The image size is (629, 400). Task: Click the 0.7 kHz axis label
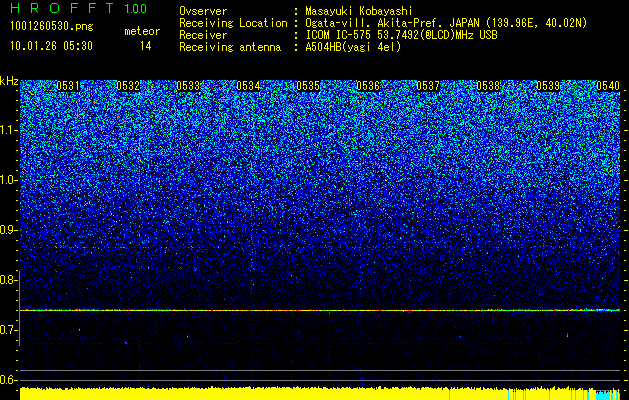point(9,330)
